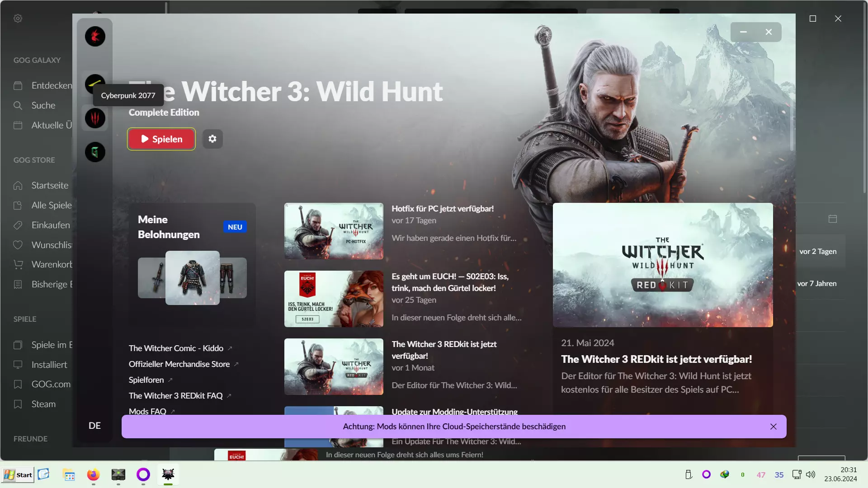
Task: Click the volume speaker tray icon
Action: tap(811, 474)
